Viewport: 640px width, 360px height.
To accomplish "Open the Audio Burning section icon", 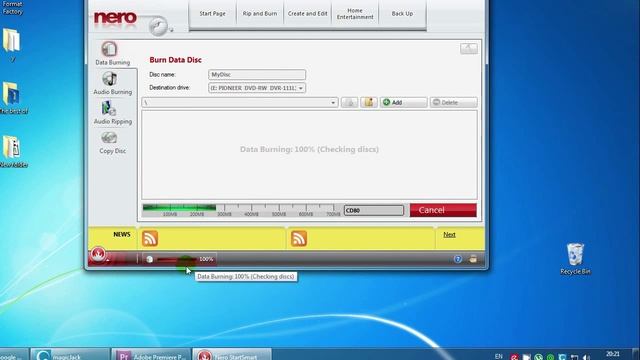I will pyautogui.click(x=109, y=79).
